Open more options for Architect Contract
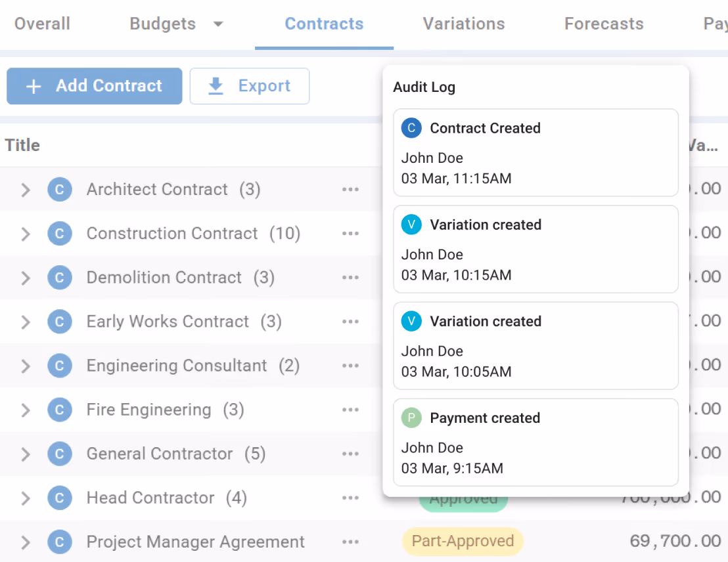The image size is (728, 562). click(351, 189)
